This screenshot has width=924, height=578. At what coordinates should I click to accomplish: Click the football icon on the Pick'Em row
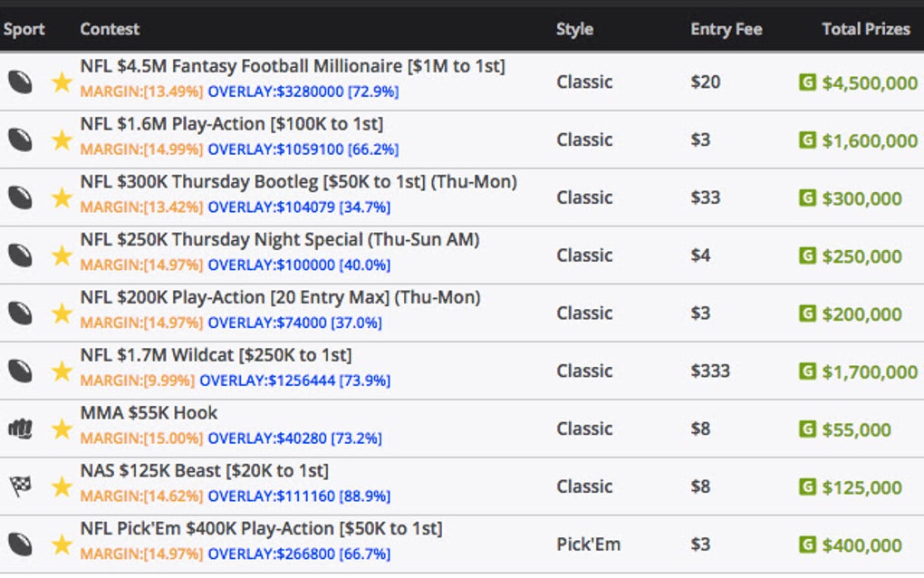click(22, 544)
